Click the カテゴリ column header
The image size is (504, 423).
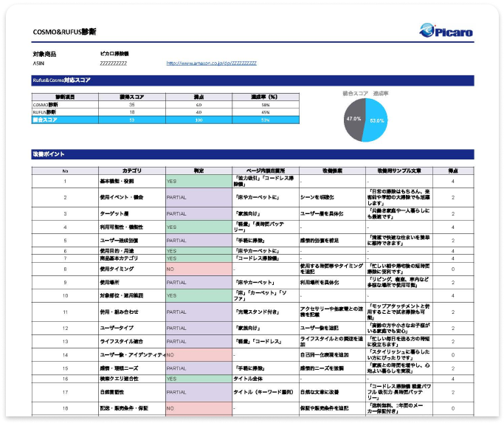132,171
